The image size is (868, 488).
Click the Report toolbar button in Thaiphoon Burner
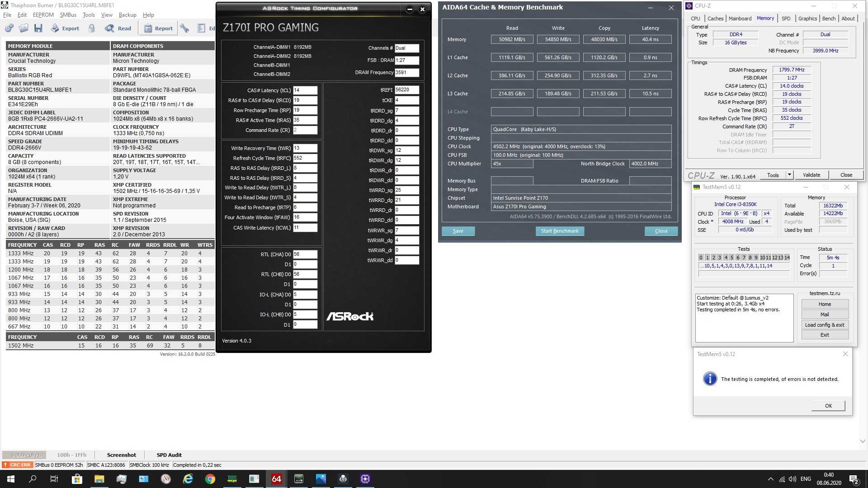[159, 28]
